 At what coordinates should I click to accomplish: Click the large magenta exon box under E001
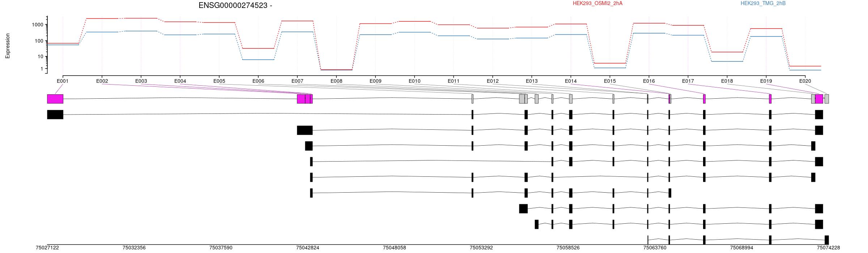pos(55,99)
